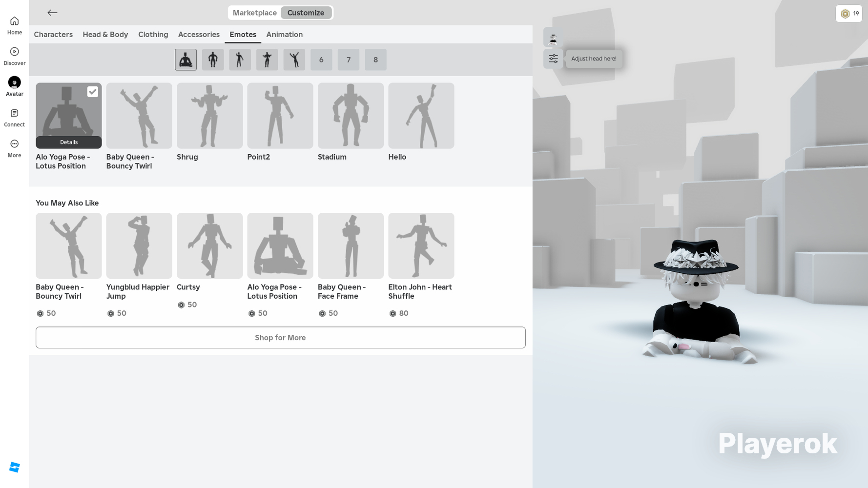Select emote slot 4
The width and height of the screenshot is (868, 488).
click(x=267, y=60)
